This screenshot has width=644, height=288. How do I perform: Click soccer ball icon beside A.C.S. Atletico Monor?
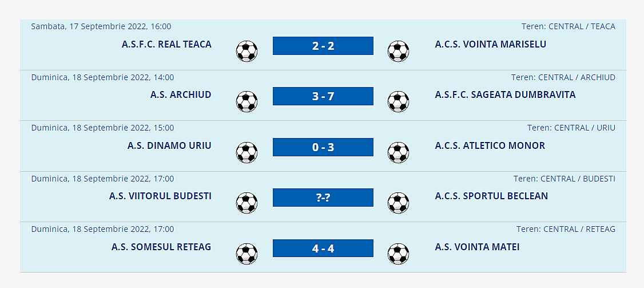(x=398, y=152)
